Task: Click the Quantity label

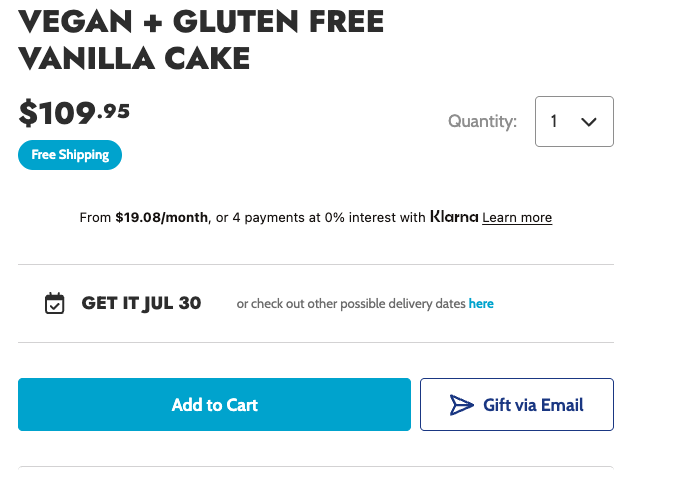Action: pyautogui.click(x=482, y=122)
